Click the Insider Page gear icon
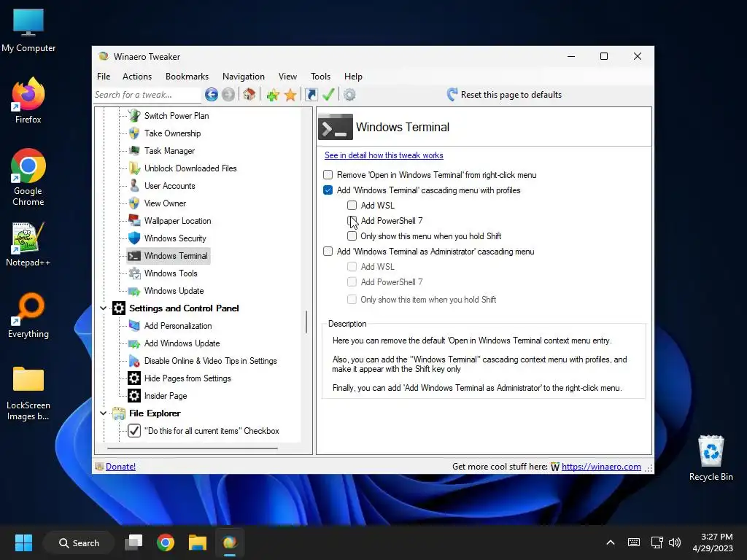This screenshot has width=747, height=560. coord(134,396)
